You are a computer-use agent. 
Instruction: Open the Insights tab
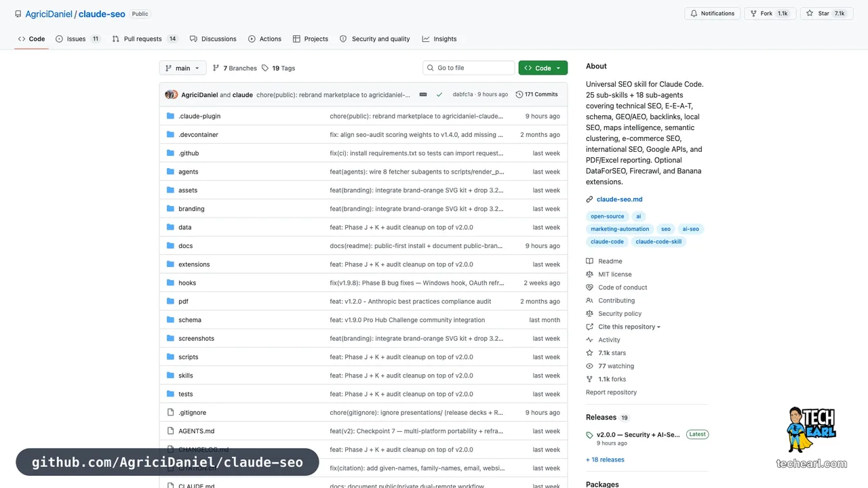coord(439,39)
